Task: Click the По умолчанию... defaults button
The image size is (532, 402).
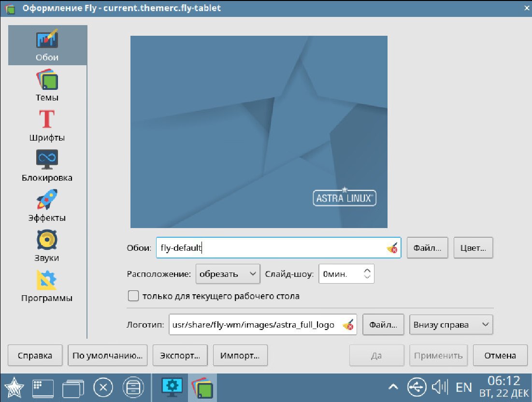Action: coord(108,355)
